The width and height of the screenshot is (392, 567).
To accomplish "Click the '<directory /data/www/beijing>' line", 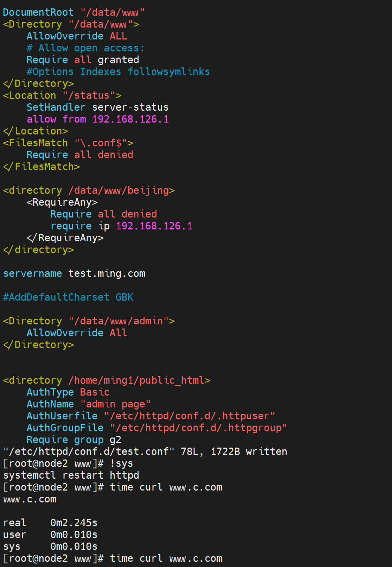I will tap(89, 191).
